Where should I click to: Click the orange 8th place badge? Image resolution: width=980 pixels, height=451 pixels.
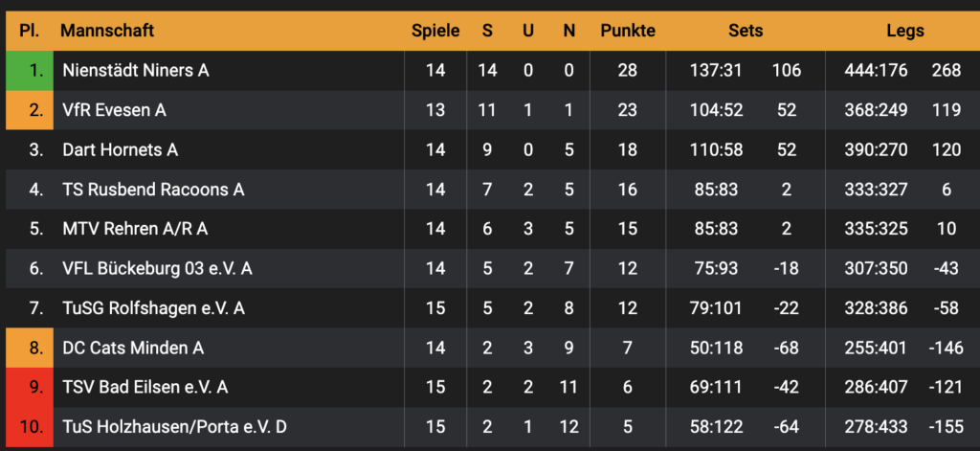pyautogui.click(x=29, y=348)
